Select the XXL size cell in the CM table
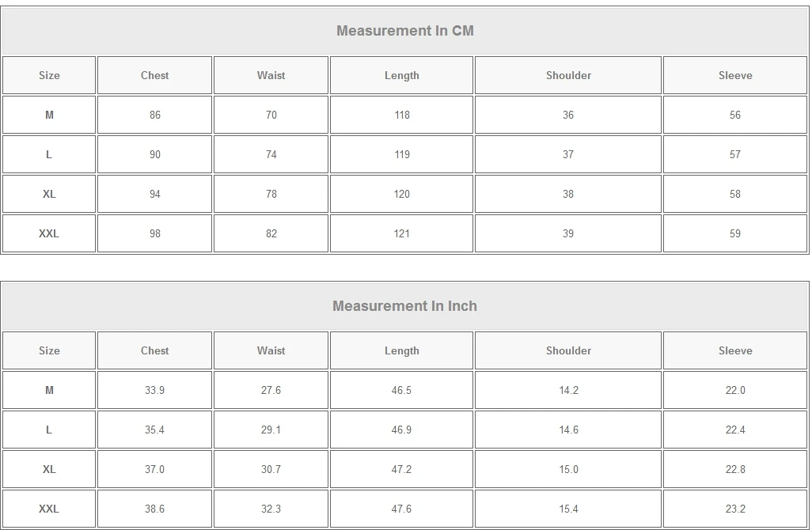This screenshot has width=812, height=530. 49,233
